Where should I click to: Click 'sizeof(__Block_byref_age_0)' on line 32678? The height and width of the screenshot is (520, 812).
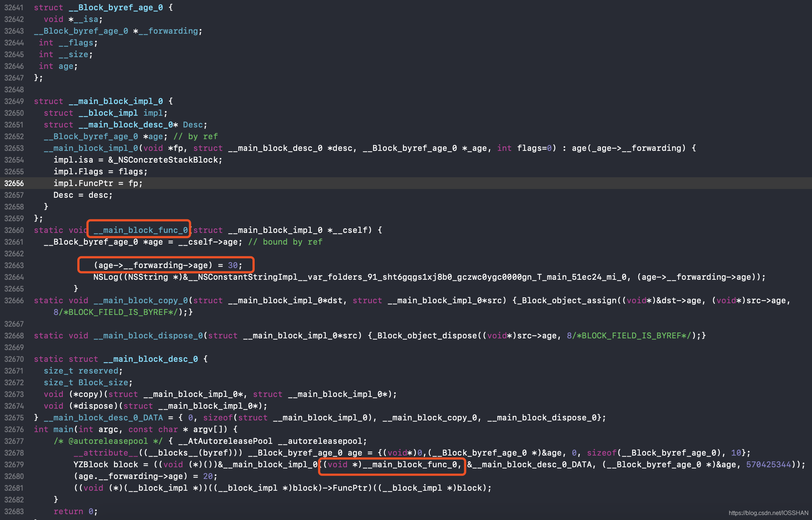[654, 453]
